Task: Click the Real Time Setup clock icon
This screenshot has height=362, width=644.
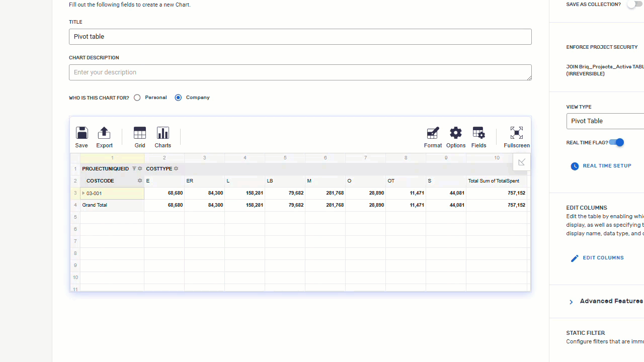Action: pyautogui.click(x=575, y=166)
